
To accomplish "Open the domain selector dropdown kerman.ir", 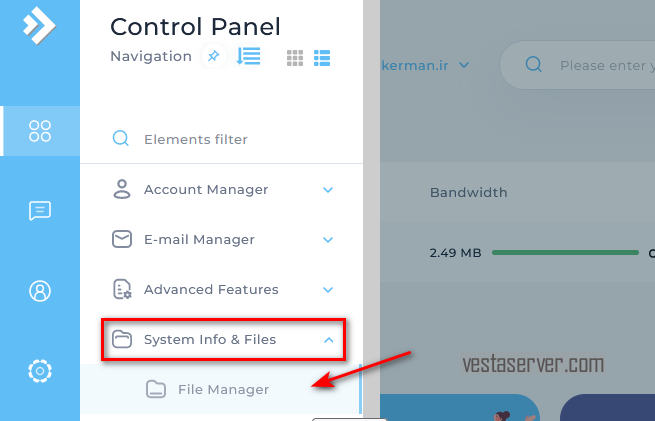I will point(425,66).
